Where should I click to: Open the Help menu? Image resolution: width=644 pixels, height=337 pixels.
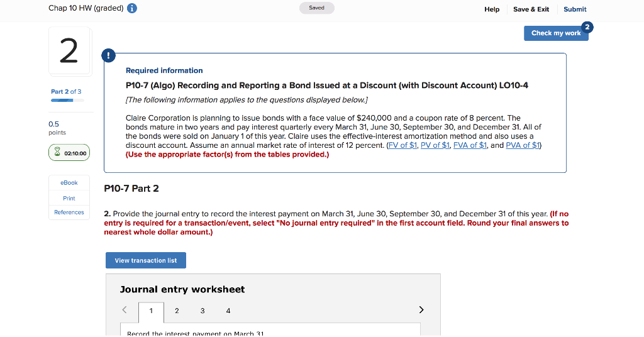[x=492, y=9]
